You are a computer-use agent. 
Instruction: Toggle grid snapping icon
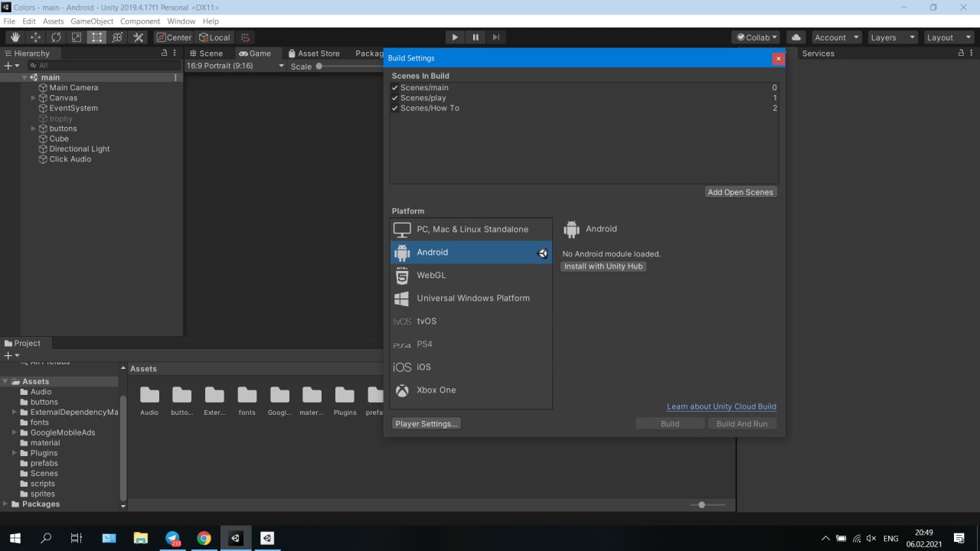tap(245, 37)
